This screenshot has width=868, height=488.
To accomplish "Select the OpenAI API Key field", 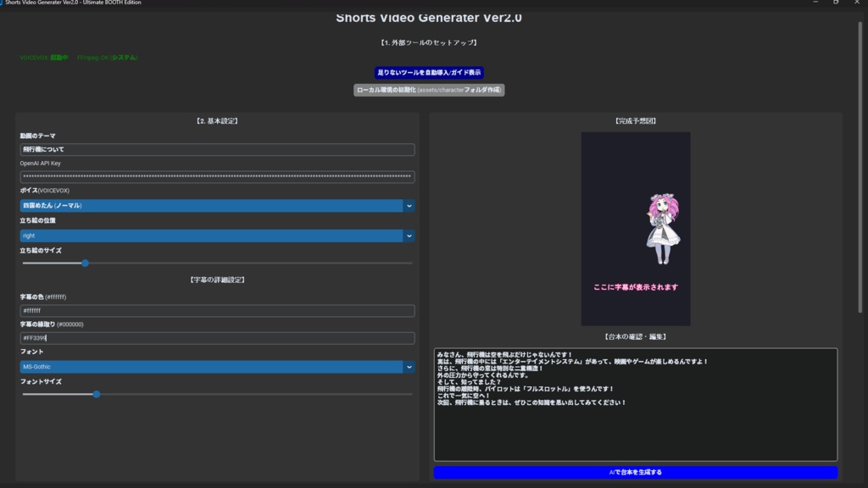I will (214, 176).
